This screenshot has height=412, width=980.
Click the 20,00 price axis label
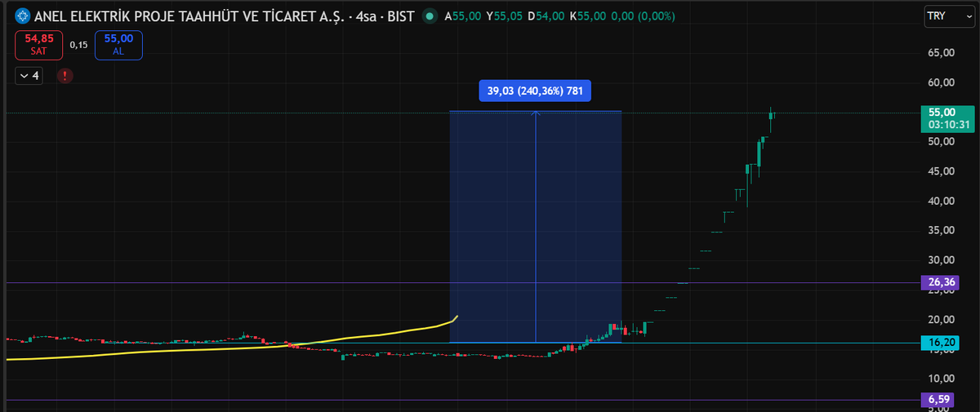pyautogui.click(x=941, y=319)
